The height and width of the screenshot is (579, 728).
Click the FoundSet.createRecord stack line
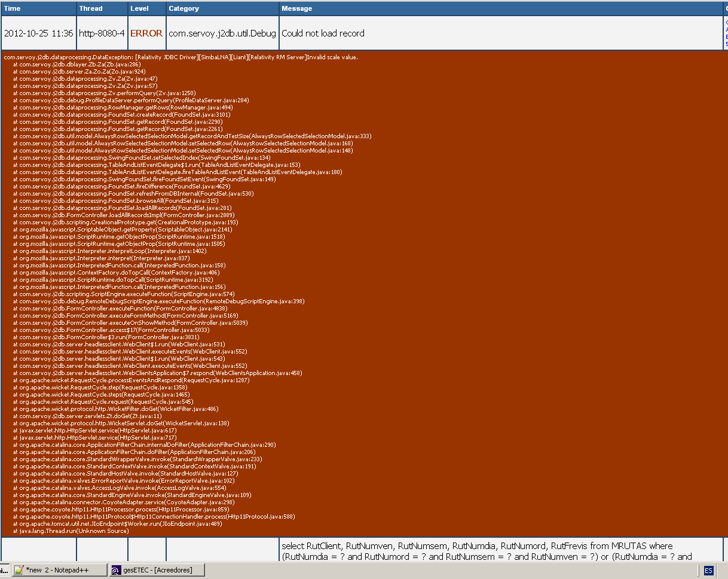click(x=121, y=114)
